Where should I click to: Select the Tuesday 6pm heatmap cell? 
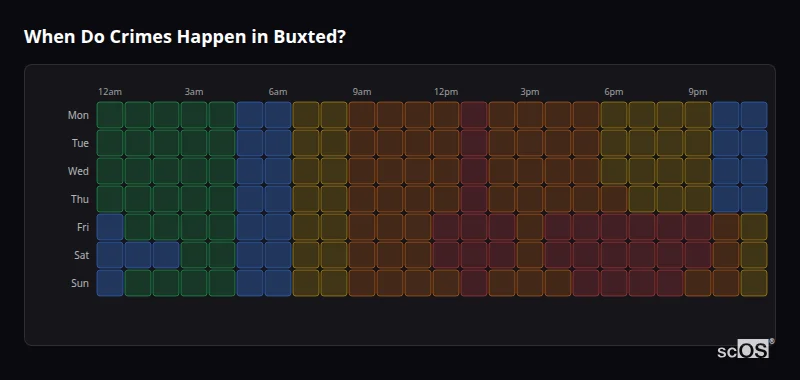(x=614, y=143)
